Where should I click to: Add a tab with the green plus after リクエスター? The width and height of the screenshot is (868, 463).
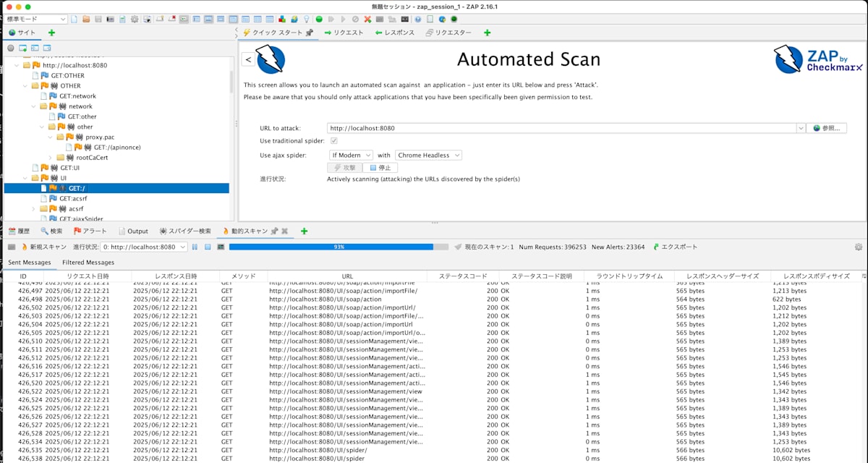click(x=487, y=33)
